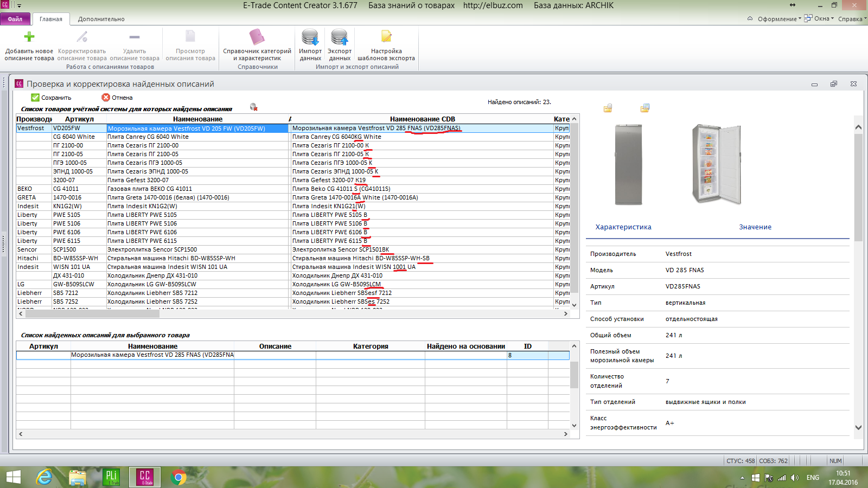Open the Файл menu
The width and height of the screenshot is (868, 488).
pos(15,19)
